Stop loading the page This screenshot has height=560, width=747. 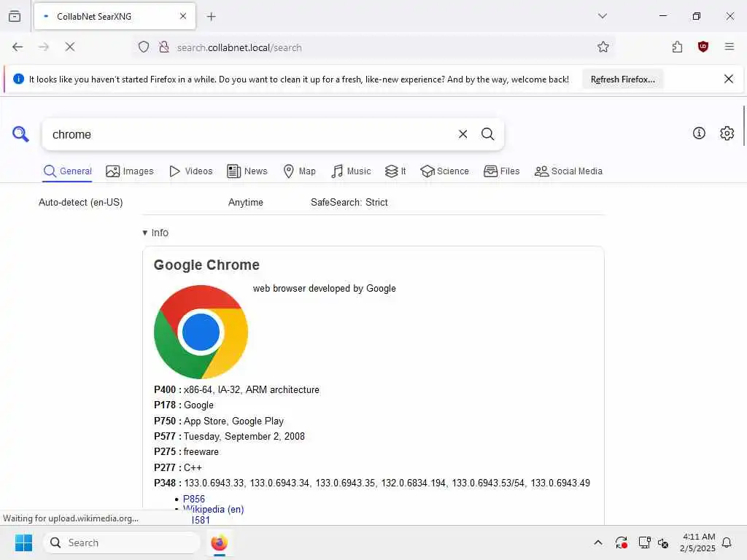coord(69,47)
